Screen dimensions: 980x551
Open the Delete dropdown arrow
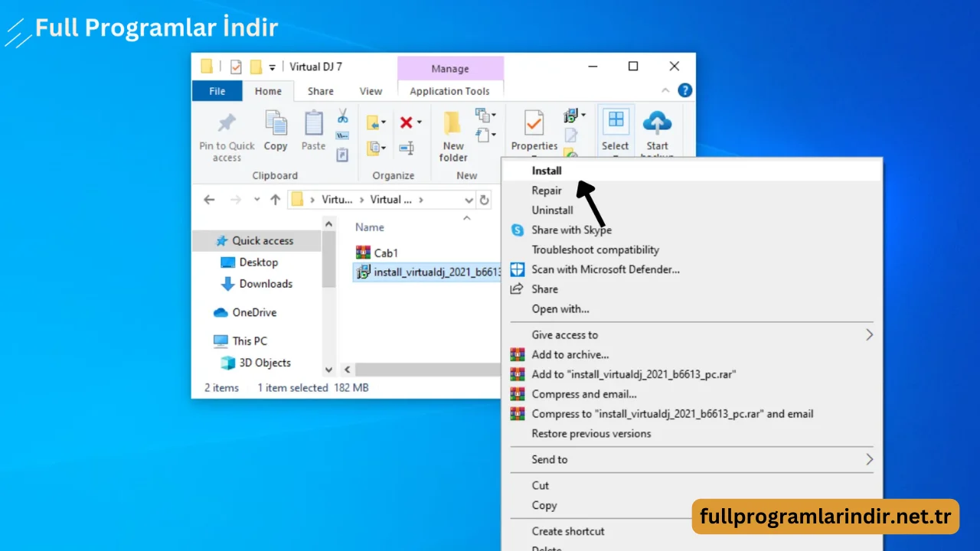point(420,122)
